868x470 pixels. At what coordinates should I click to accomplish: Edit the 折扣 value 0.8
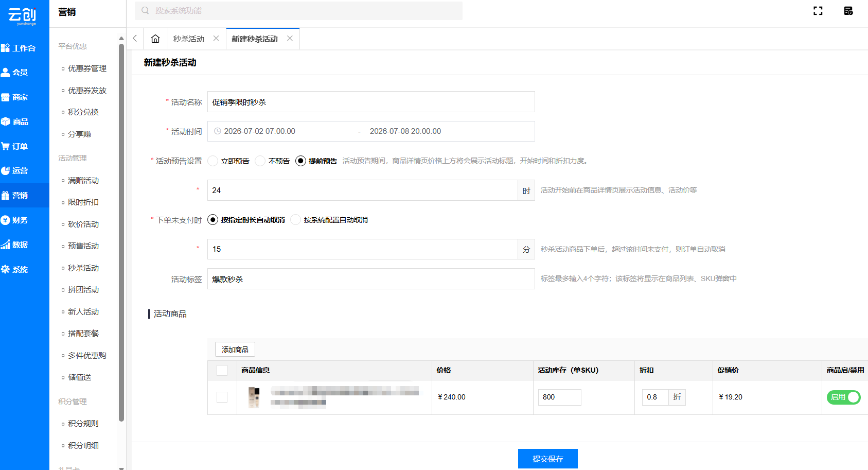click(x=655, y=397)
